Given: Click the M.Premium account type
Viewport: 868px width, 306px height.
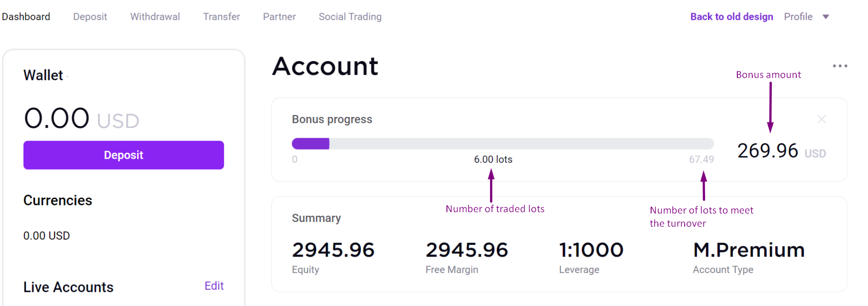Looking at the screenshot, I should pos(749,250).
